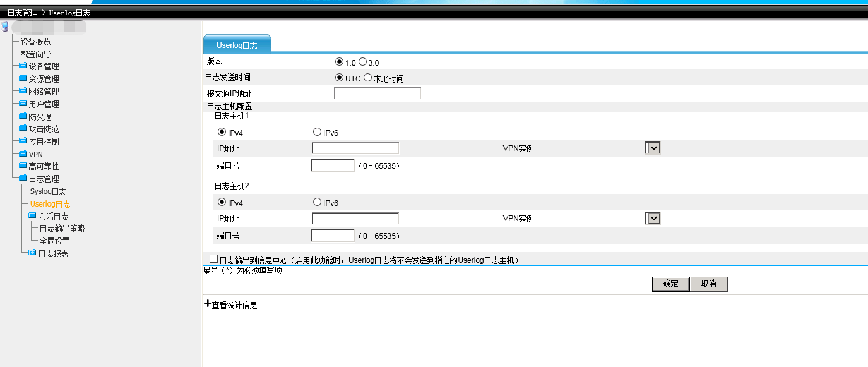Open 设备概览 in the navigation tree
Viewport: 868px width, 367px height.
point(36,42)
